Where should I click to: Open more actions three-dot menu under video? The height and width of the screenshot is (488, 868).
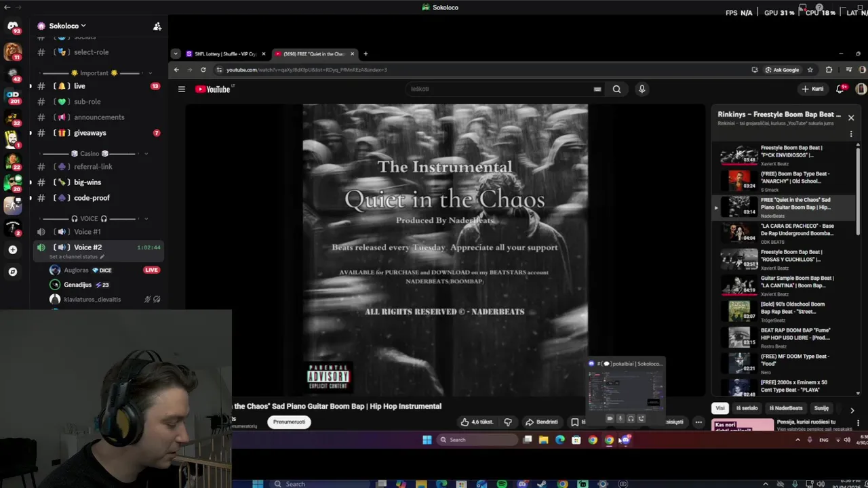(x=698, y=422)
